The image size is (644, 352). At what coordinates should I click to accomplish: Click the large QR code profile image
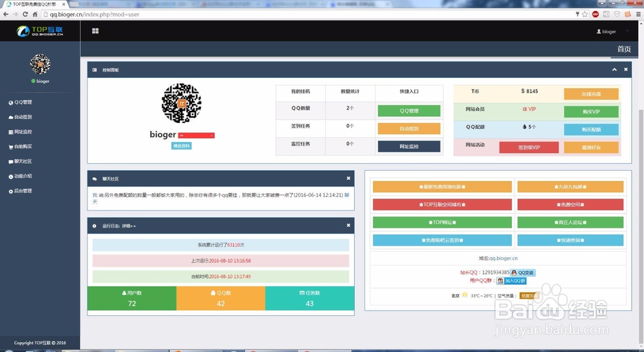point(181,103)
